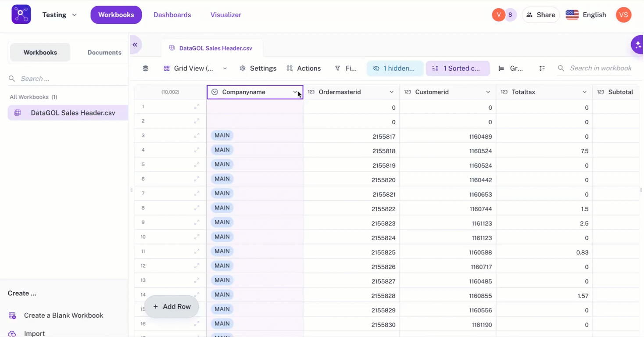The image size is (644, 337).
Task: Click the Ordermasterid number type icon
Action: (x=311, y=92)
